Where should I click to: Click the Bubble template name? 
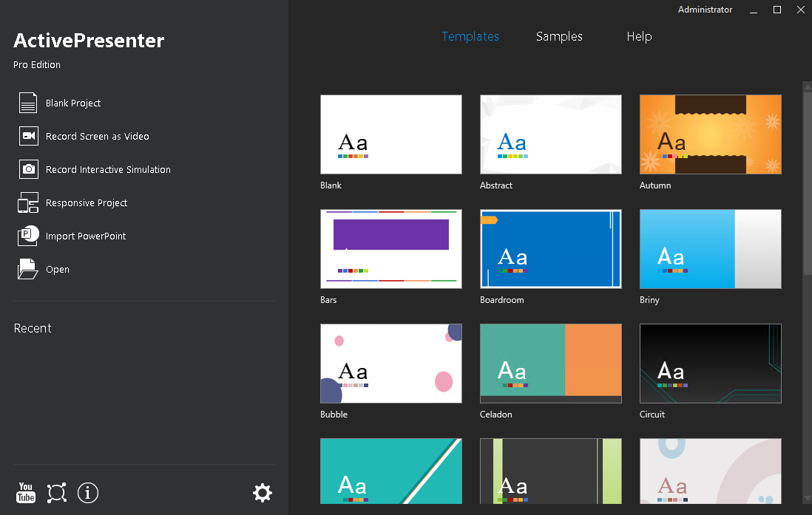point(334,415)
